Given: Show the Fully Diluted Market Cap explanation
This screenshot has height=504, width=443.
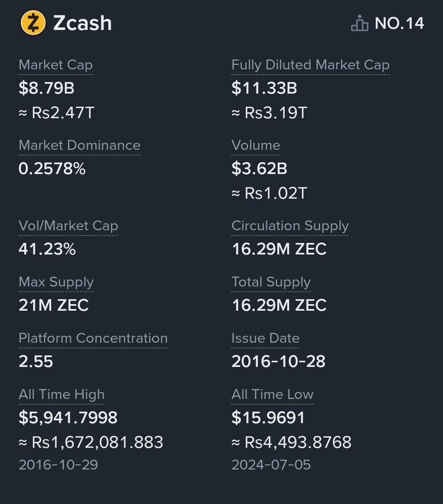Looking at the screenshot, I should 311,65.
